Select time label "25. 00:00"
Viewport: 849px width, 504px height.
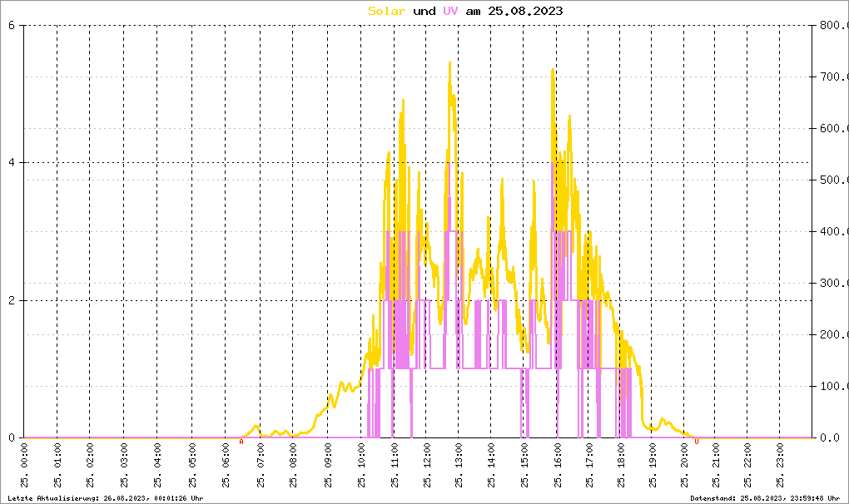click(x=24, y=466)
